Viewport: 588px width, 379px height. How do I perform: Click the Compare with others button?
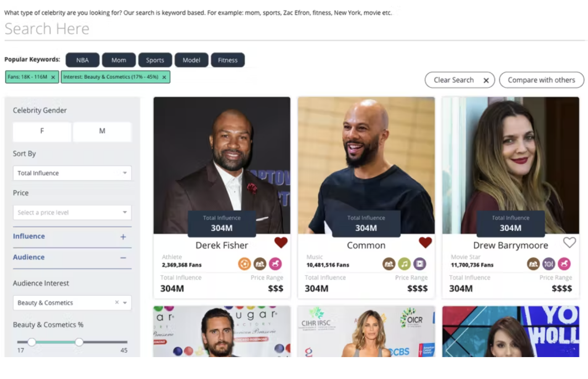(541, 80)
